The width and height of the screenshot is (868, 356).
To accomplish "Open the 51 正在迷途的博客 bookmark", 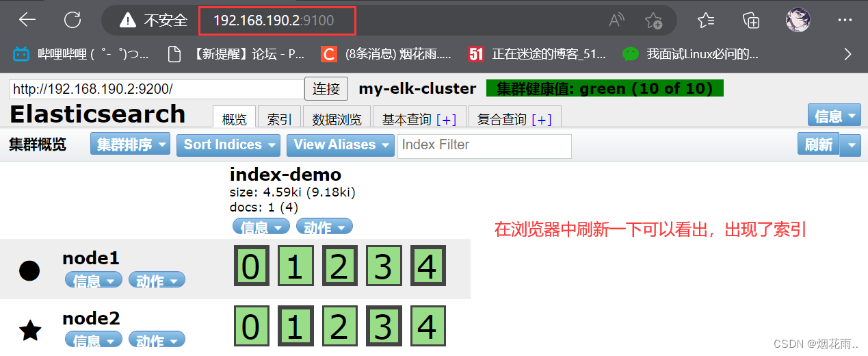I will (x=537, y=54).
